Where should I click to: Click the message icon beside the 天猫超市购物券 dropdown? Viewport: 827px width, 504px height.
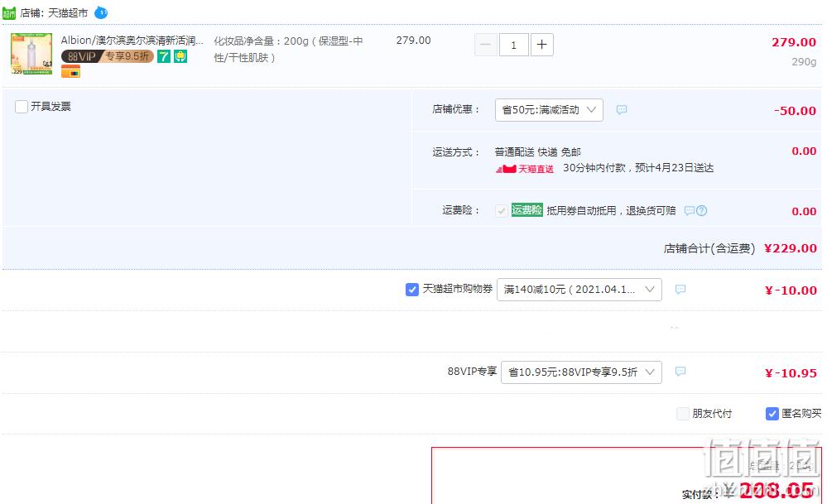(x=680, y=289)
